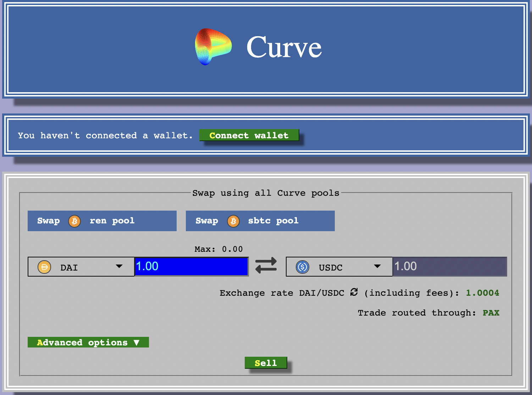Click the PAX route label
The image size is (532, 395).
tap(491, 313)
